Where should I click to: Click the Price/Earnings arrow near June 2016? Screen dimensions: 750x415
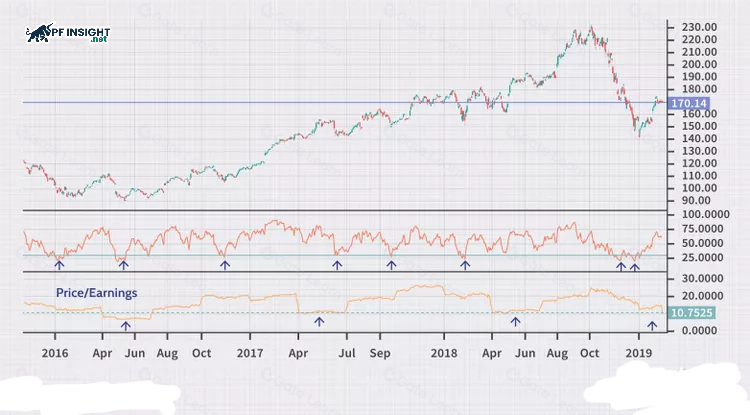point(126,324)
